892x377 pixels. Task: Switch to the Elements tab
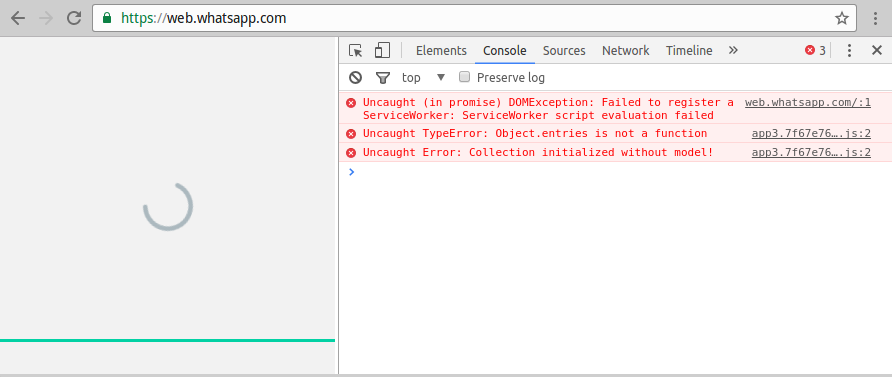(441, 51)
